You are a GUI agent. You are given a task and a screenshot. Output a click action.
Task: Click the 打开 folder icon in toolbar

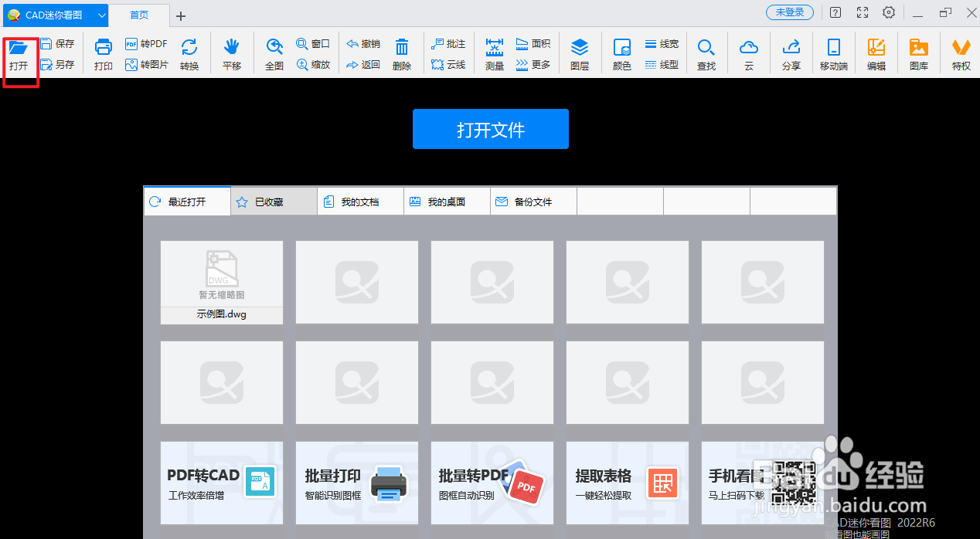19,48
